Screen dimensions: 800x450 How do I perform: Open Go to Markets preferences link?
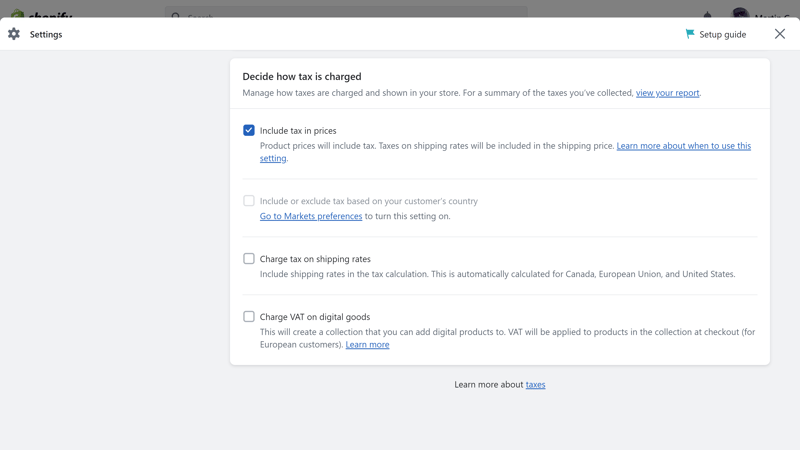coord(311,216)
